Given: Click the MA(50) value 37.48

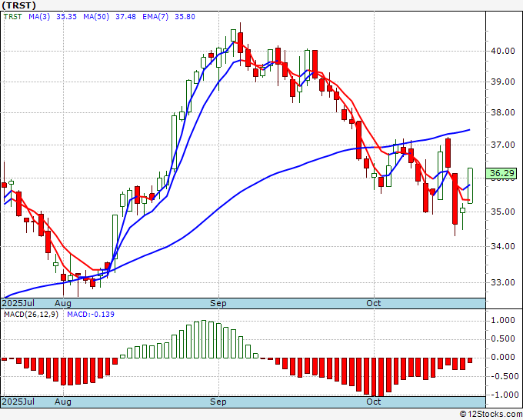Looking at the screenshot, I should 125,17.
